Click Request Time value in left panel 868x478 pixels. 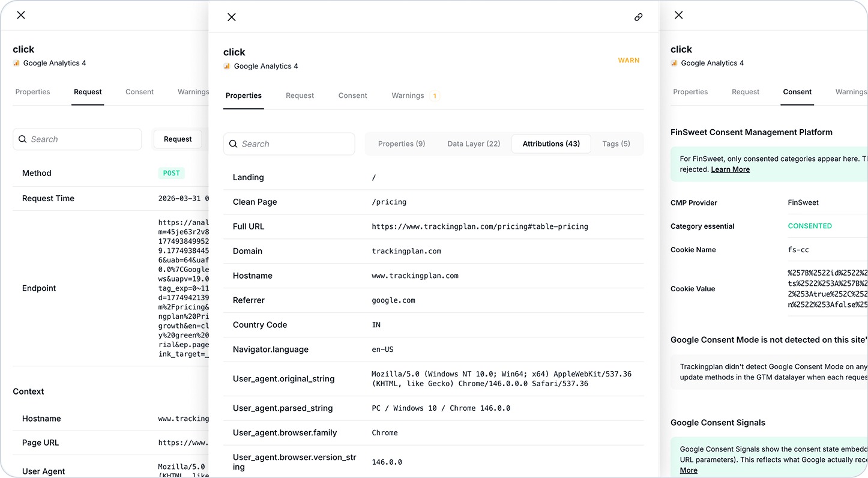pyautogui.click(x=184, y=198)
